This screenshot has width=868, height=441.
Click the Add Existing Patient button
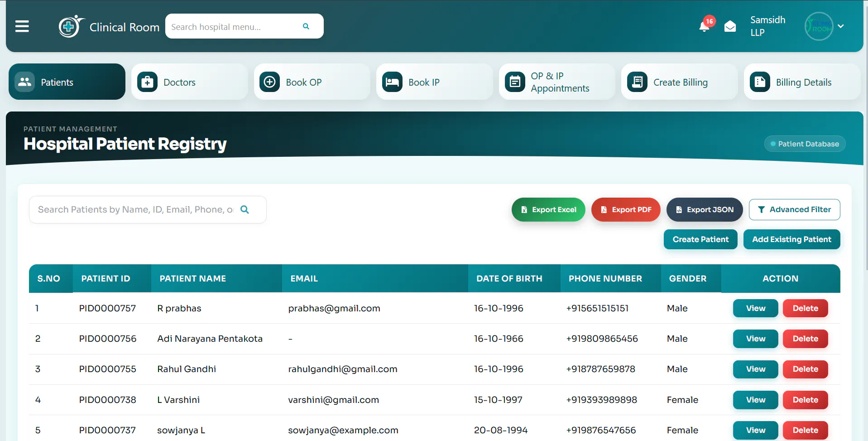[791, 239]
